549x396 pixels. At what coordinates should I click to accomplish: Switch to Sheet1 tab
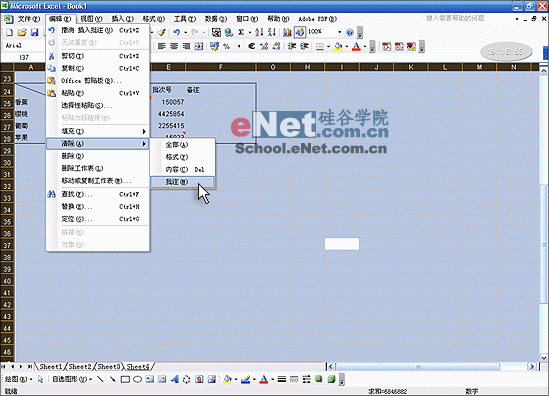tap(51, 367)
